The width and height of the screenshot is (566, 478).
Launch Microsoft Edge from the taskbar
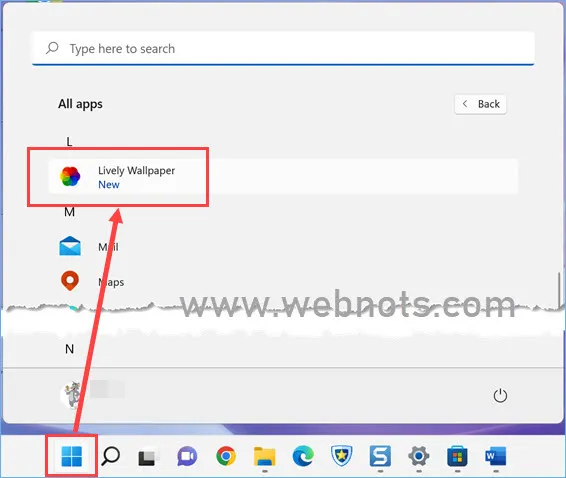303,456
